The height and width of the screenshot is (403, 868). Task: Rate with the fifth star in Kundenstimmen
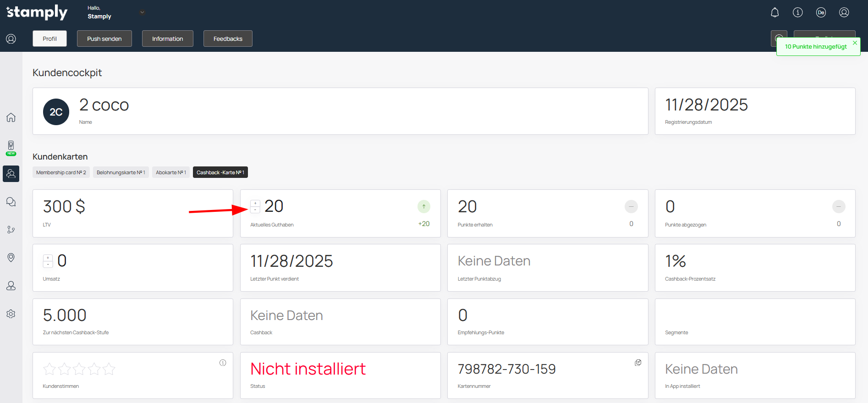109,369
